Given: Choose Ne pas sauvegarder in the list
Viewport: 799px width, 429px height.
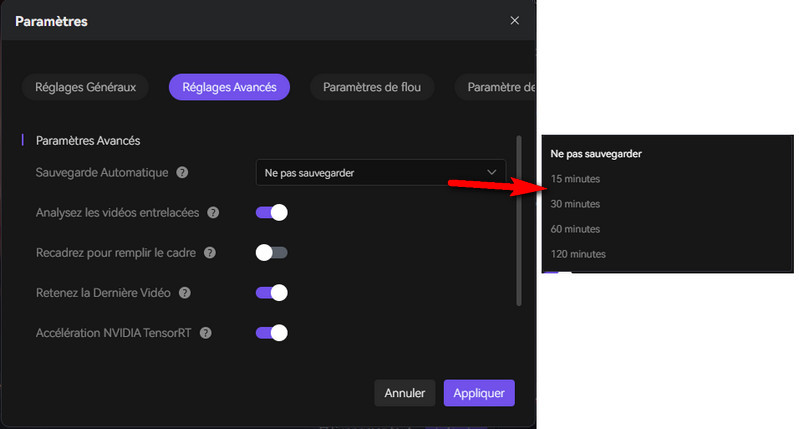Looking at the screenshot, I should click(x=596, y=154).
